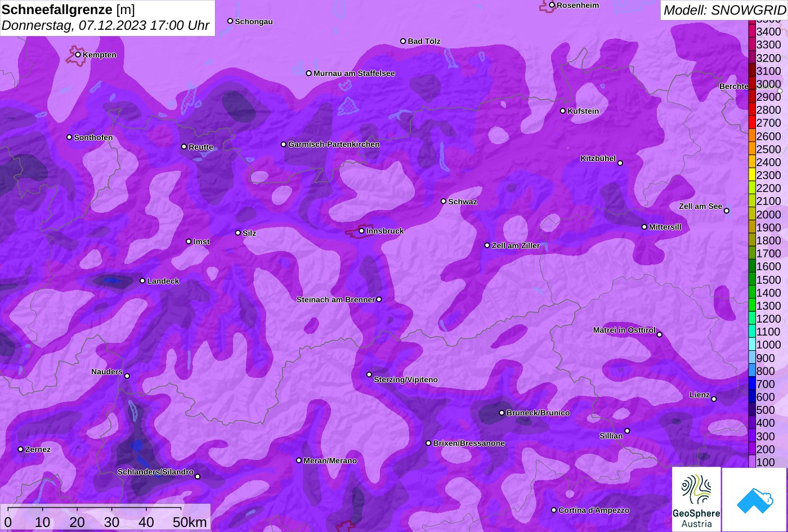Screen dimensions: 788x532
Task: Click the Nauders location dot
Action: (127, 376)
